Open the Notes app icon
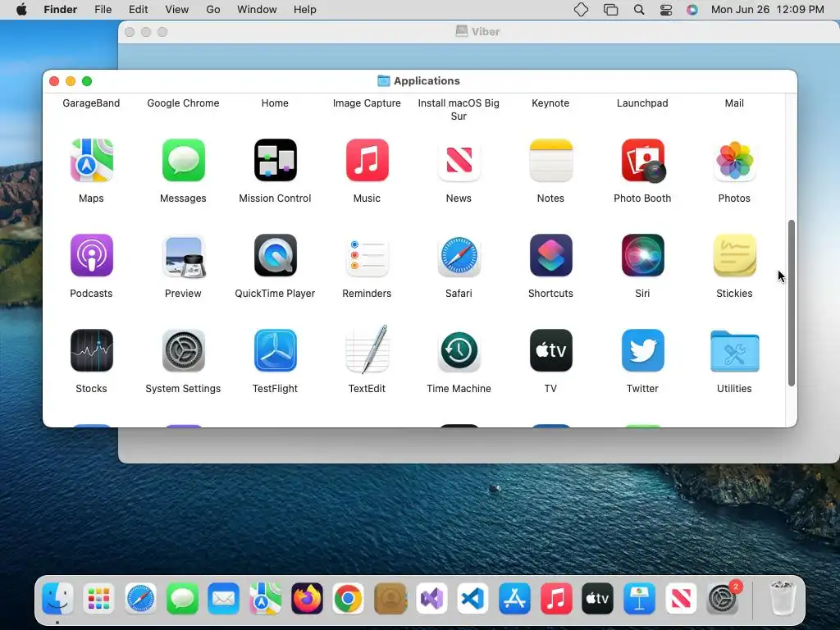The height and width of the screenshot is (630, 840). [550, 160]
